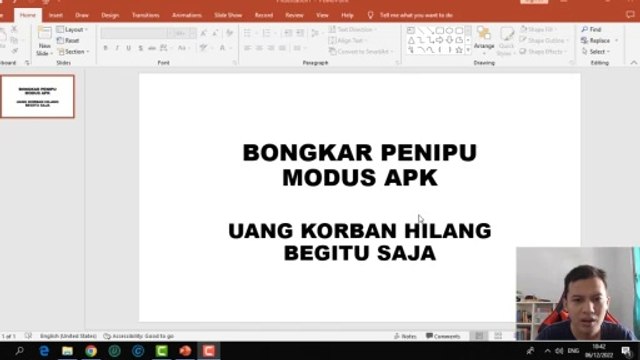640x360 pixels.
Task: Expand the shapes gallery More arrow
Action: [x=468, y=50]
